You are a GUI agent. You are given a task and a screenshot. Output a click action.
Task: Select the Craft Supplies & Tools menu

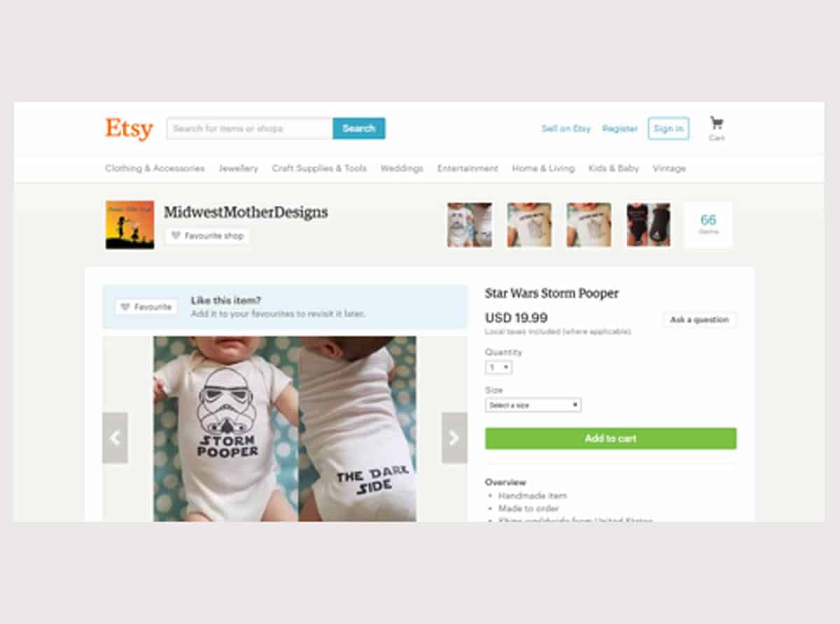pyautogui.click(x=319, y=168)
